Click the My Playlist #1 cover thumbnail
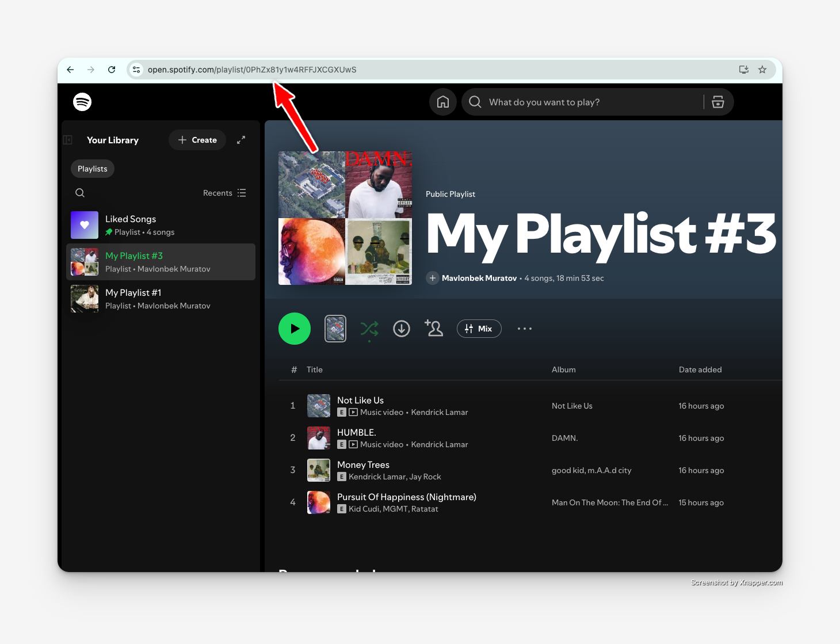 85,299
